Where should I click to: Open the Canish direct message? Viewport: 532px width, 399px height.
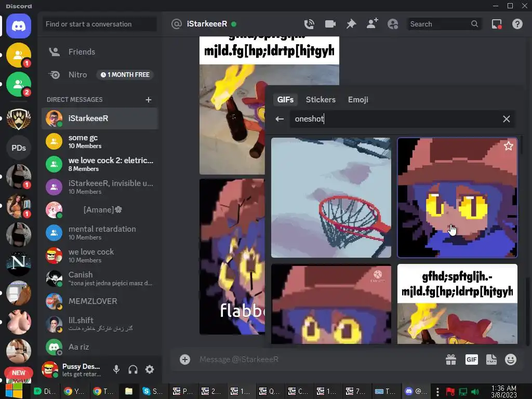click(x=100, y=278)
